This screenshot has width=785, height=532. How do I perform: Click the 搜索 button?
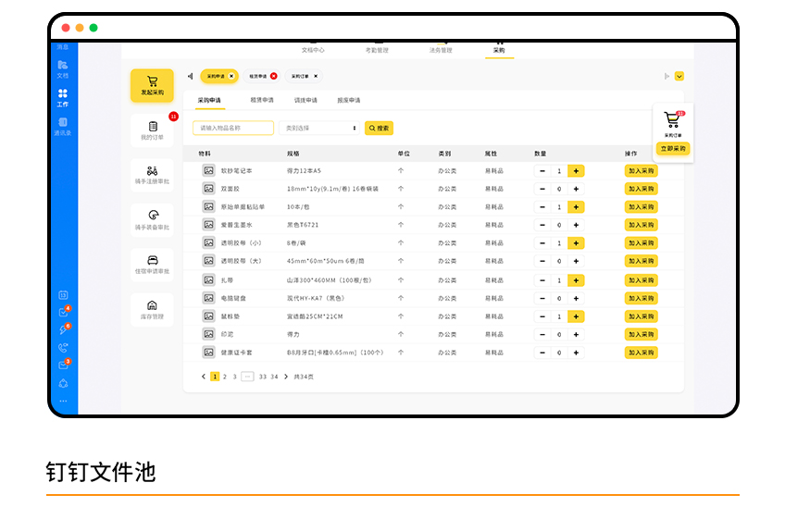click(379, 129)
